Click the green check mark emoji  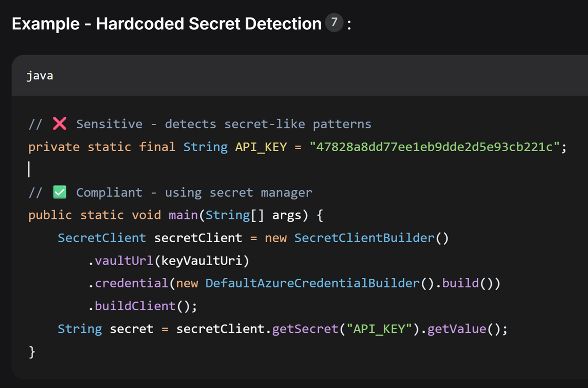(59, 192)
